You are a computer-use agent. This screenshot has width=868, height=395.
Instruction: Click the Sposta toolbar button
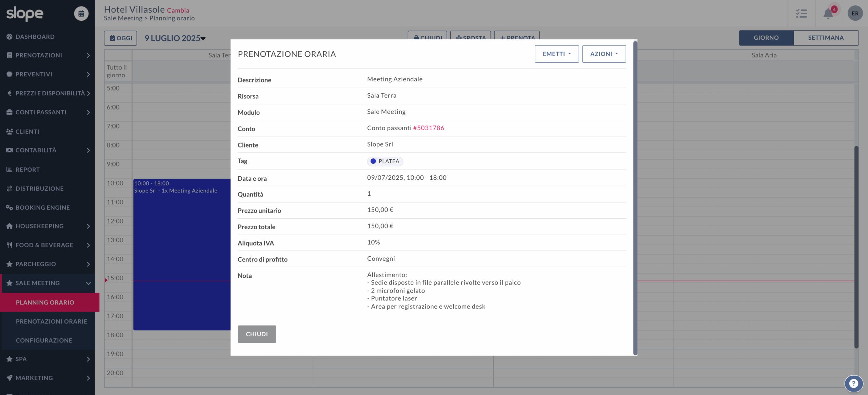[471, 36]
